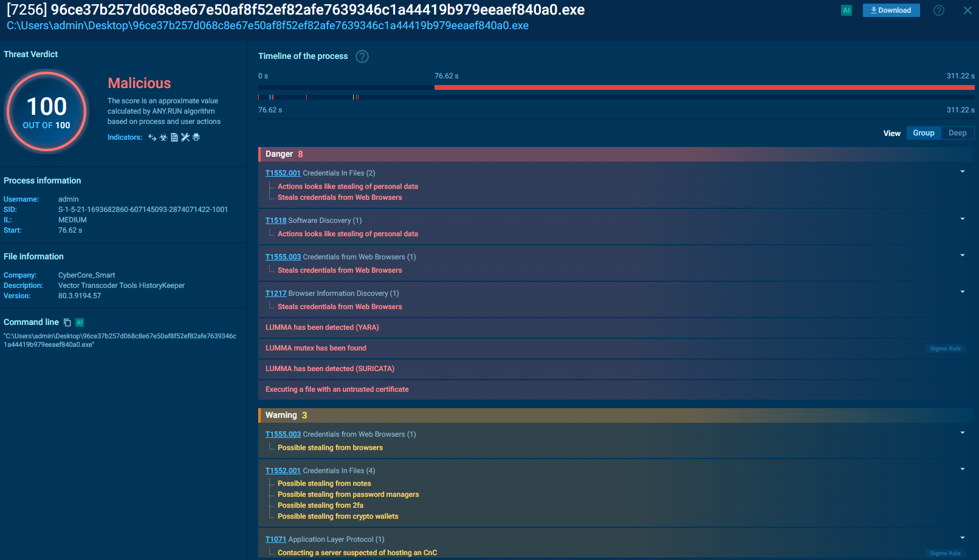Download the process file
The height and width of the screenshot is (560, 979).
pyautogui.click(x=891, y=10)
